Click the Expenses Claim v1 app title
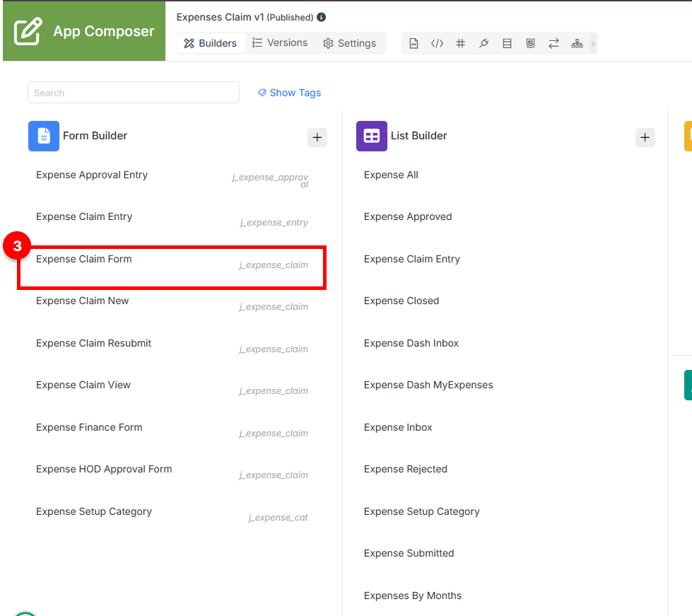 pyautogui.click(x=221, y=17)
